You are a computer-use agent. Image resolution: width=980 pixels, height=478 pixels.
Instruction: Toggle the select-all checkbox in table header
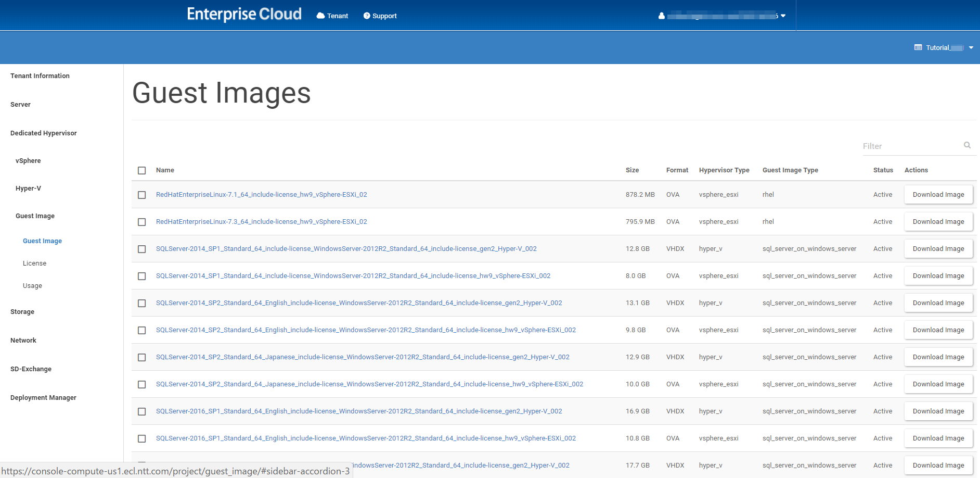point(141,171)
